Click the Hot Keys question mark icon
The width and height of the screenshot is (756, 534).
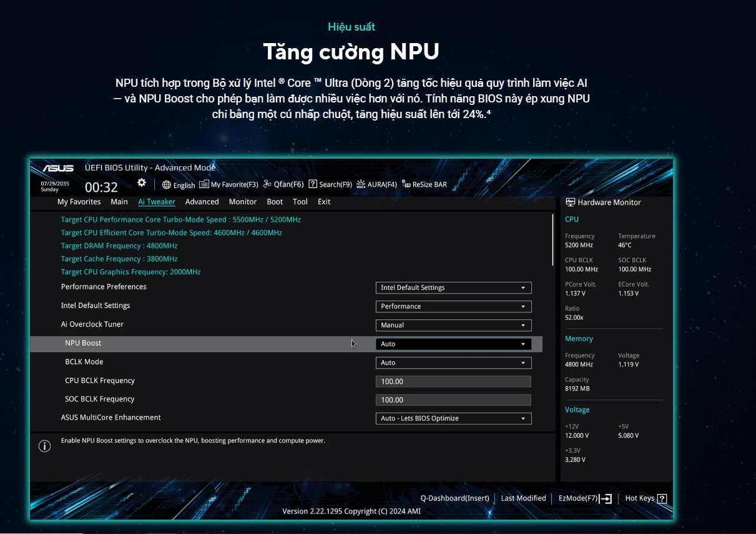point(662,498)
